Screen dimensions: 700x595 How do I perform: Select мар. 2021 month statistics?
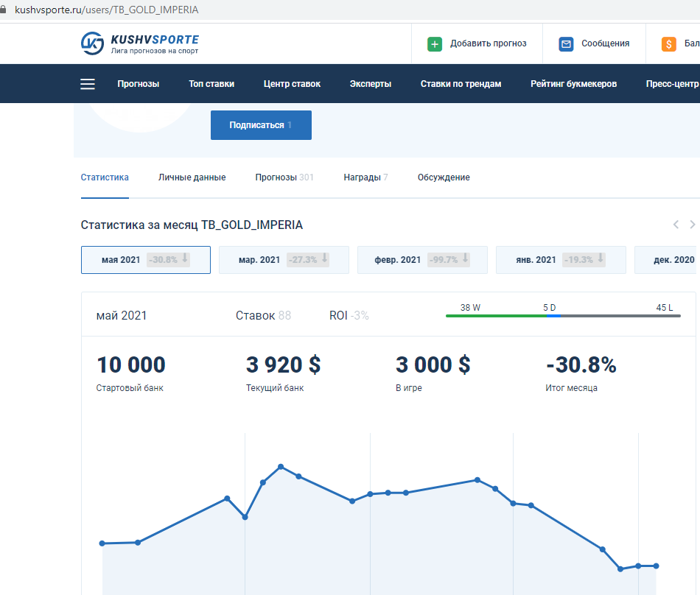click(284, 260)
